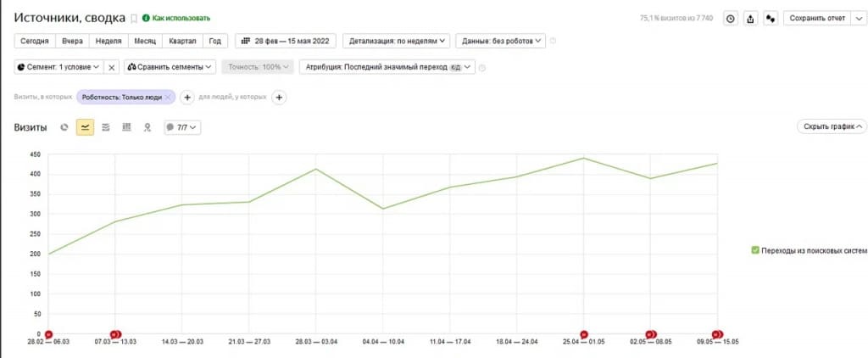Open the Точность: 100% dropdown

pos(258,67)
